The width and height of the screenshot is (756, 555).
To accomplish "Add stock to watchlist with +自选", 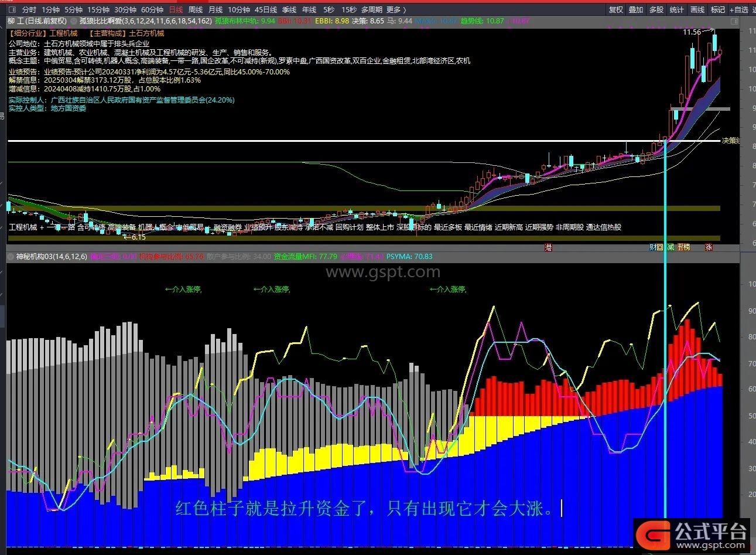I will (738, 9).
